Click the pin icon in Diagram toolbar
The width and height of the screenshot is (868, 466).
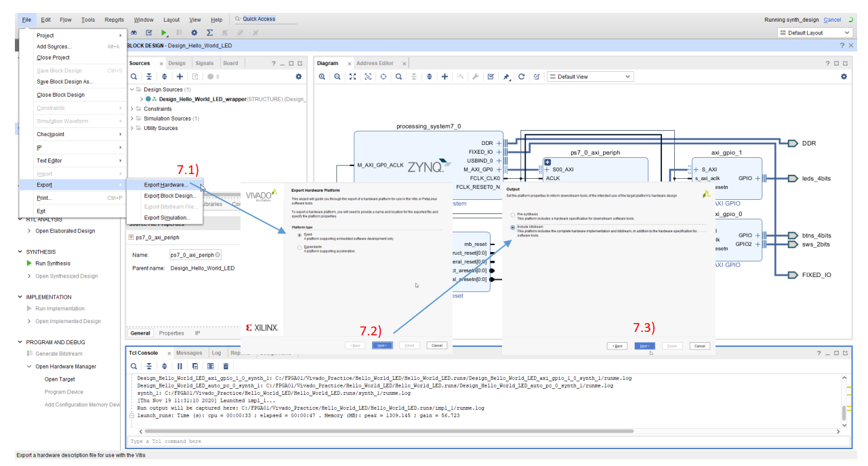506,77
